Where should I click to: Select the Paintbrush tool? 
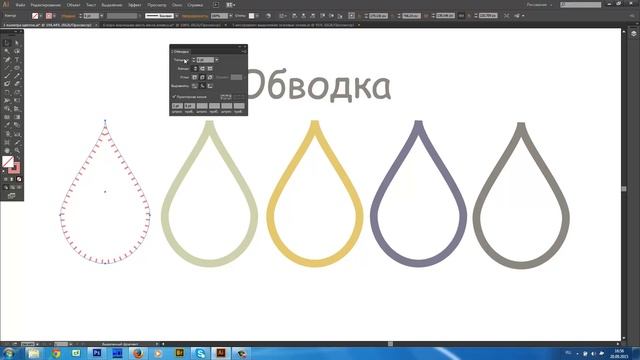coord(7,76)
